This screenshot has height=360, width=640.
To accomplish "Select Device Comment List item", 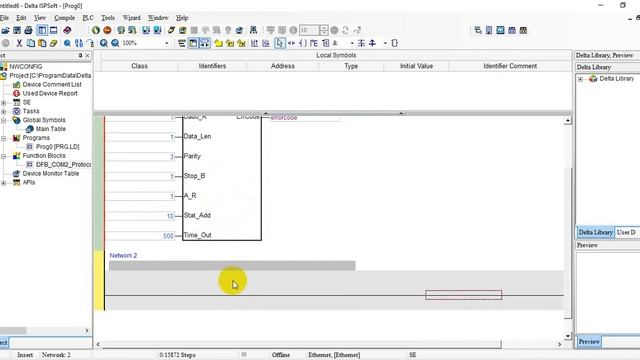I will (52, 84).
